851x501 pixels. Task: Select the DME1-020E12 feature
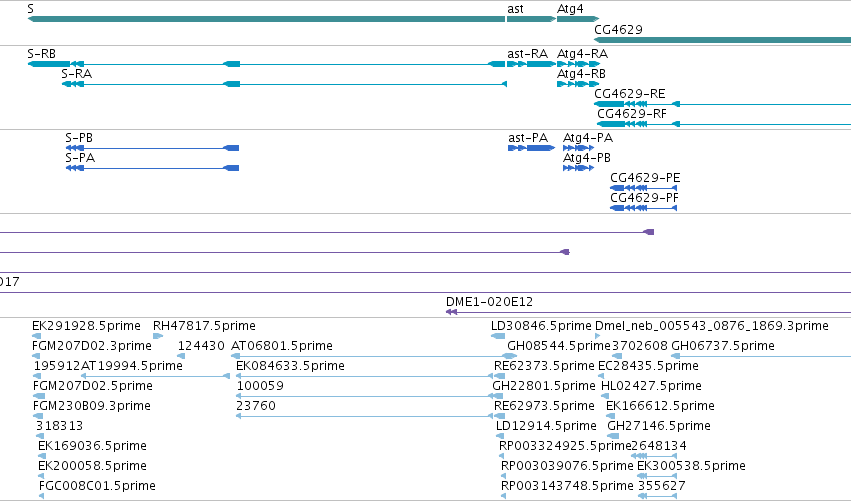tap(648, 312)
